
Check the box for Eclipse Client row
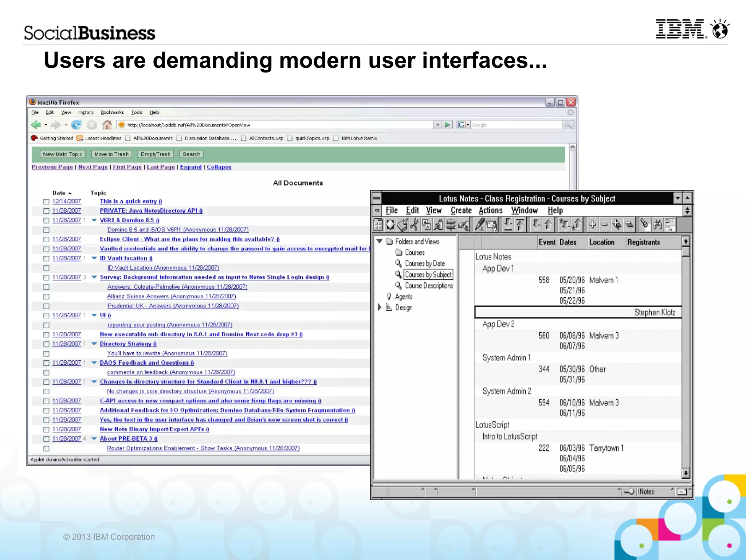click(x=46, y=239)
